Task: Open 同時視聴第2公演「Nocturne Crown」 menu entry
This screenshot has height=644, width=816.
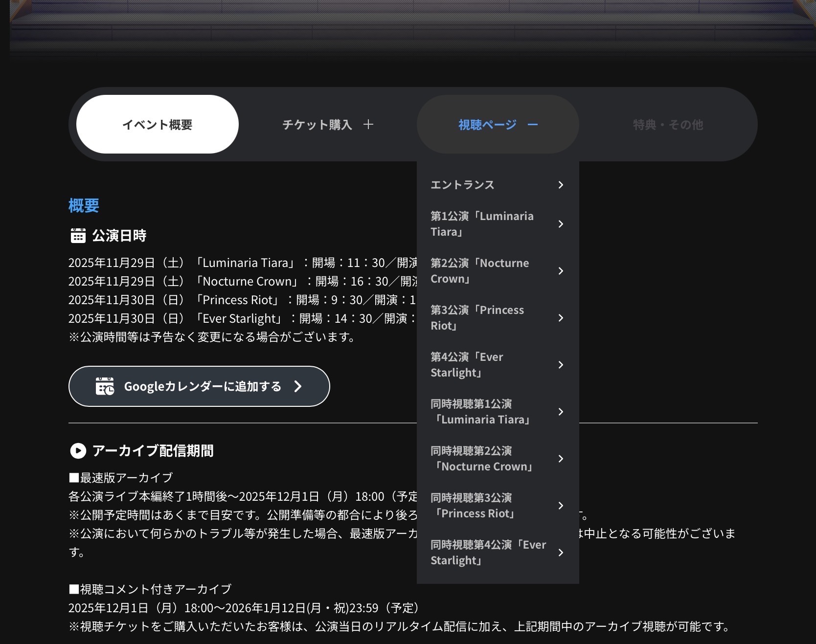Action: pos(482,459)
